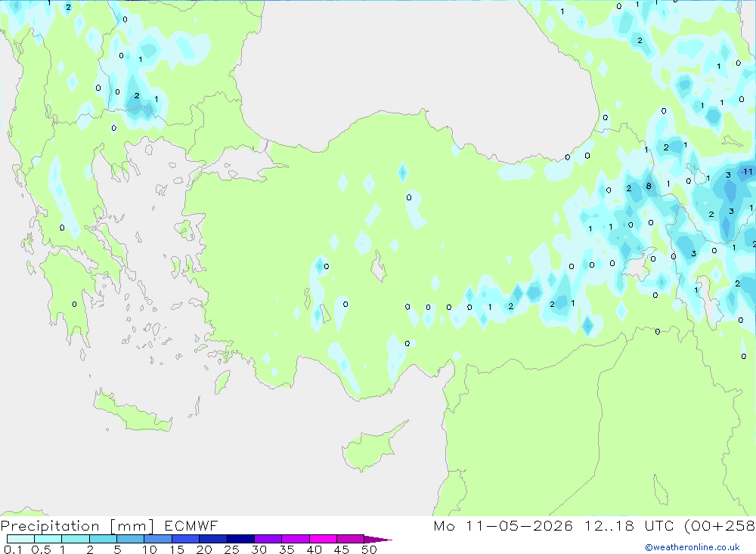Click the 0.1–0.5 mm palest cyan legend swatch

click(x=20, y=539)
